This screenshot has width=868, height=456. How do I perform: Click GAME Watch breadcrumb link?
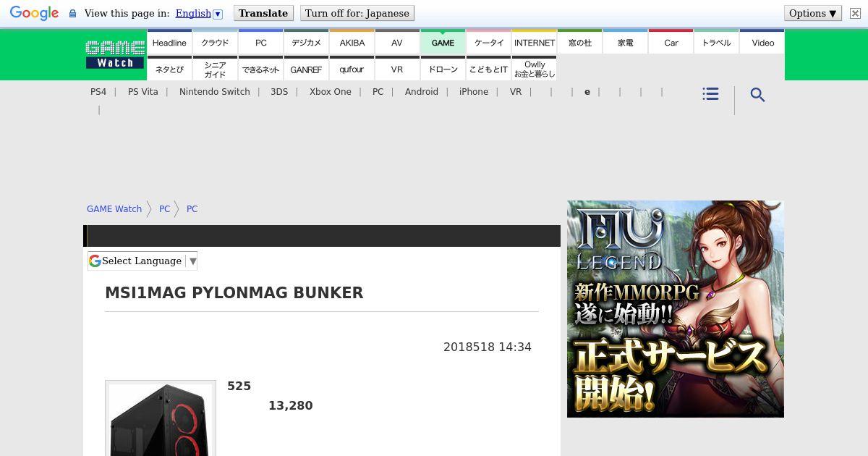point(114,209)
